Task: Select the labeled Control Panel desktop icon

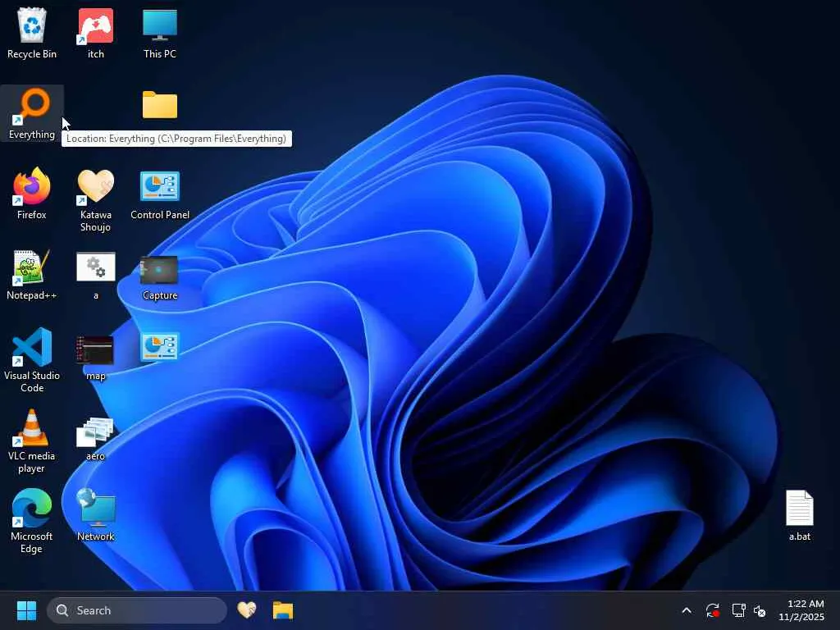Action: tap(160, 195)
